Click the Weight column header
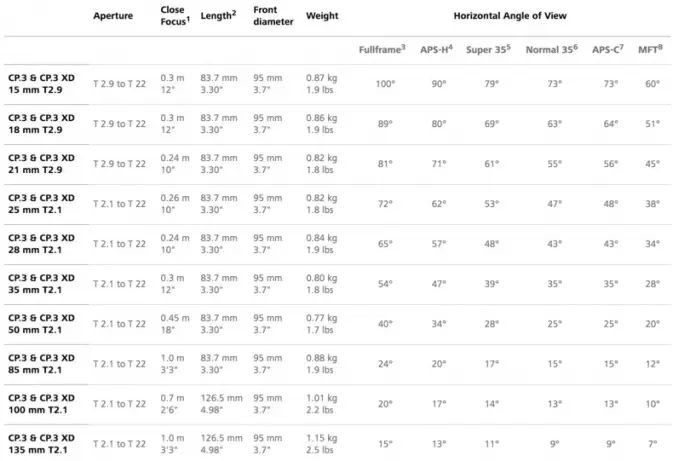 [322, 16]
